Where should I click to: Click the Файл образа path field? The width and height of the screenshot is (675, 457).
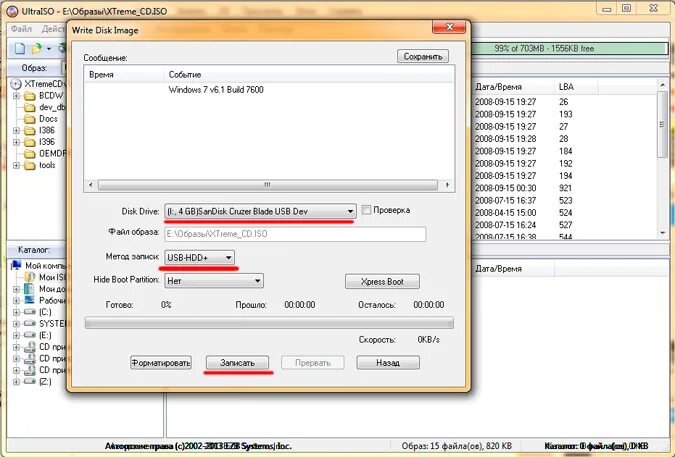pyautogui.click(x=295, y=234)
